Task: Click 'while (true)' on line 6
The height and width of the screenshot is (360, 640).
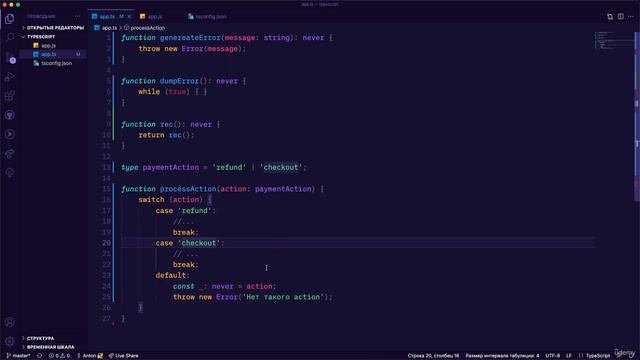Action: pyautogui.click(x=164, y=92)
